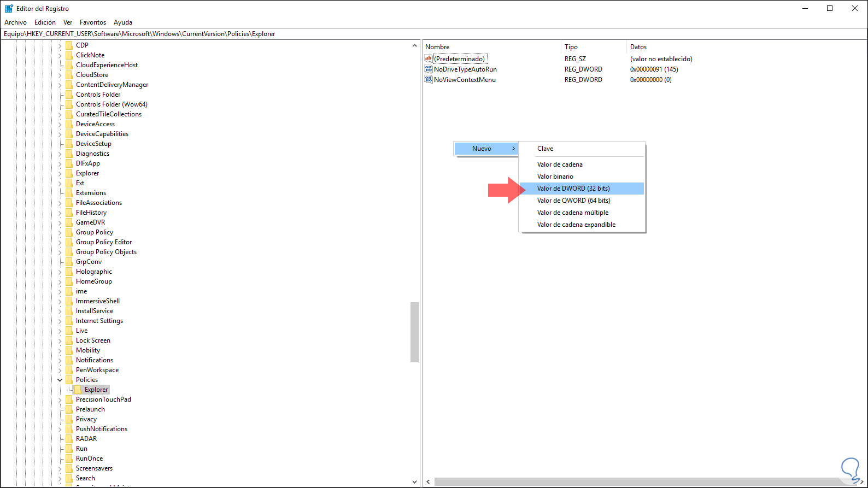Choose Valor de cadena múltiple
The height and width of the screenshot is (488, 868).
click(582, 213)
